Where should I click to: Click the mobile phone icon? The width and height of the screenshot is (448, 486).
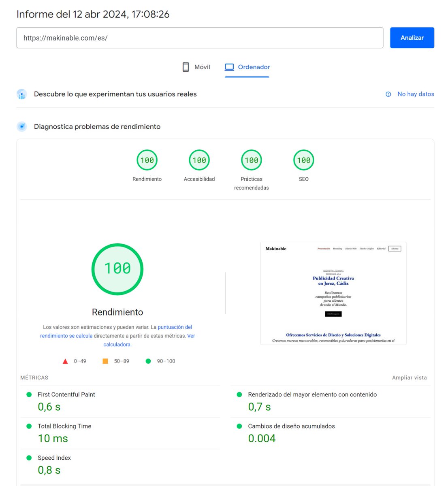(x=186, y=67)
